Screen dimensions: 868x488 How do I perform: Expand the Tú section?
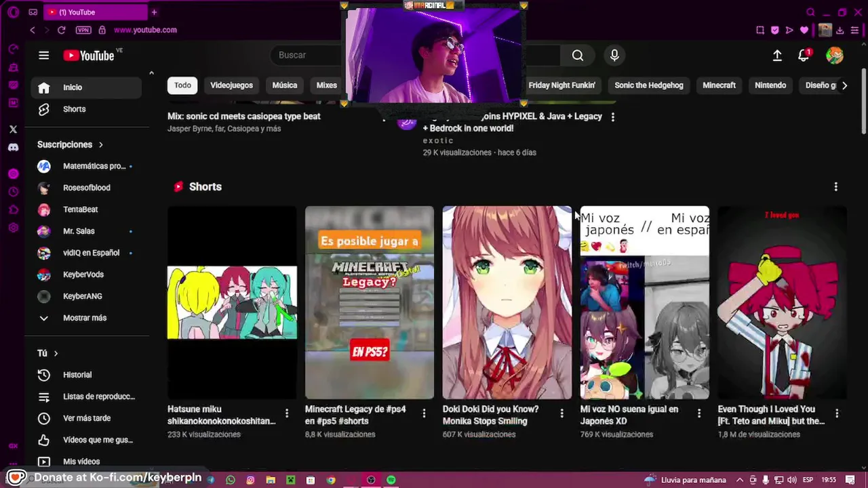click(x=48, y=353)
